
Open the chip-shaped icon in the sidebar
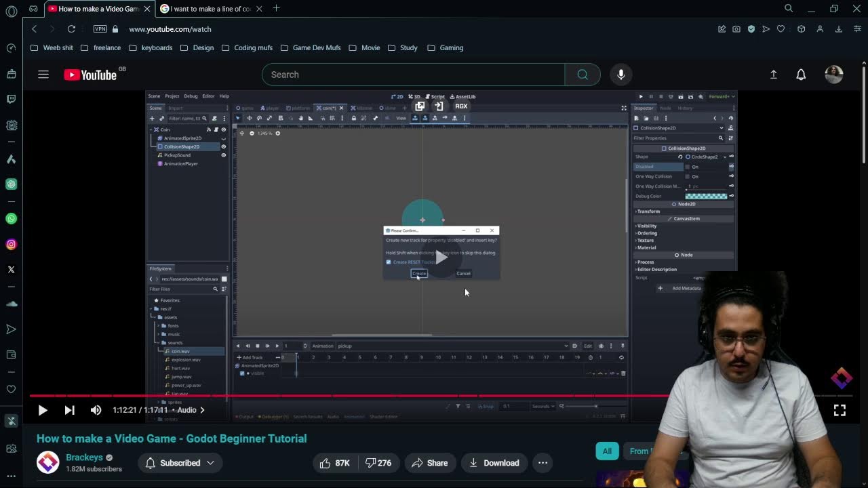coord(12,125)
